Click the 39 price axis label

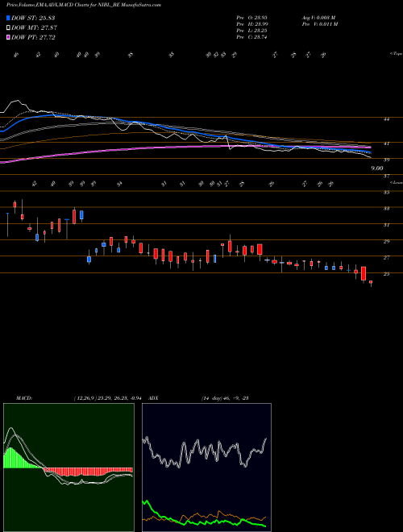(x=386, y=160)
